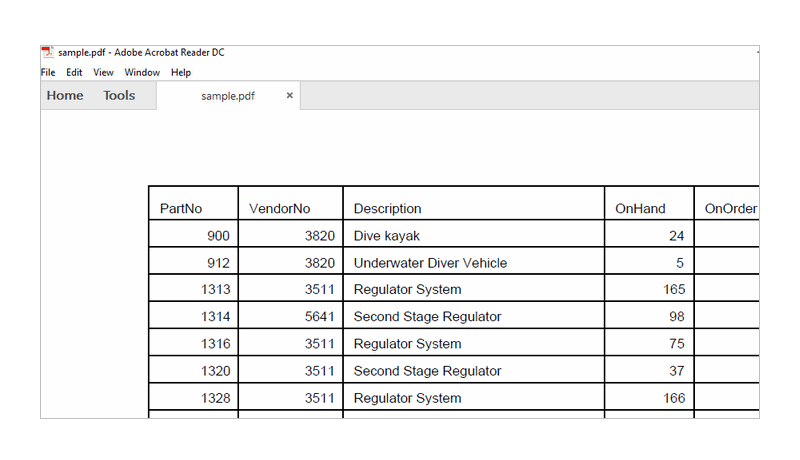The height and width of the screenshot is (460, 800).
Task: Click the Adobe Acrobat PDF icon in title bar
Action: [x=47, y=53]
